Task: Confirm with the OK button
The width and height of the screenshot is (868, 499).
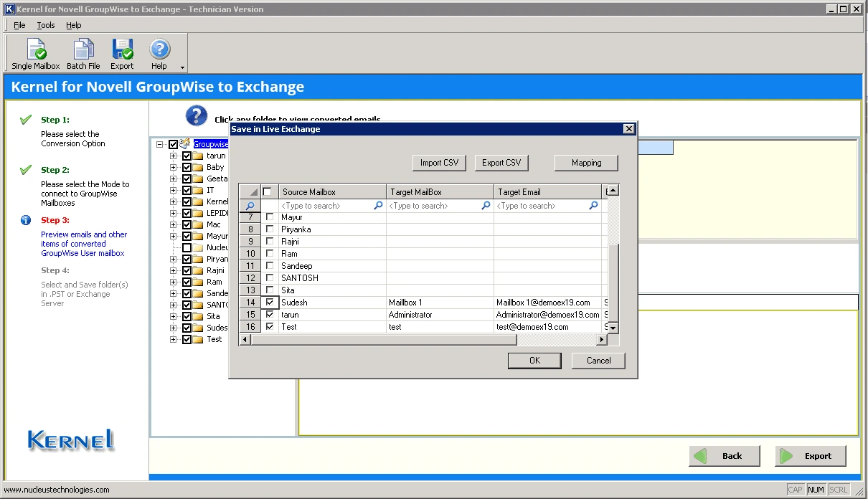Action: 534,361
